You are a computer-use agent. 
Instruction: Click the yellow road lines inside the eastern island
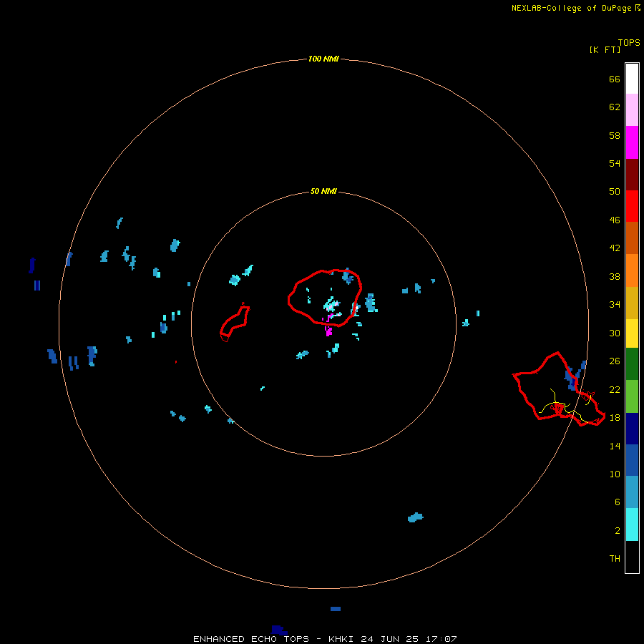[567, 406]
